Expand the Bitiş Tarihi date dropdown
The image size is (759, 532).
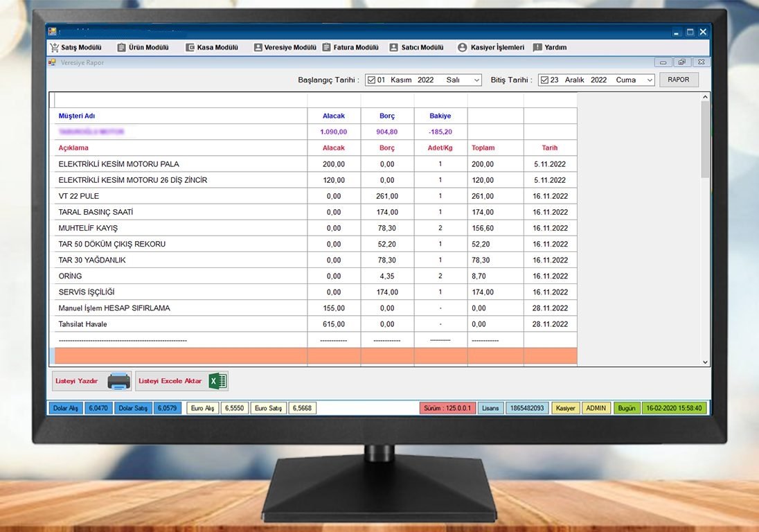coord(650,80)
